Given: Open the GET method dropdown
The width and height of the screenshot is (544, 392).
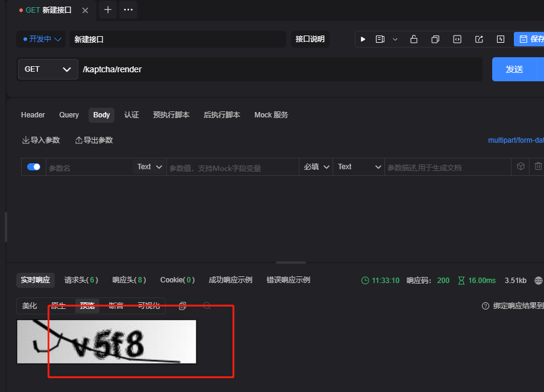Looking at the screenshot, I should (48, 69).
